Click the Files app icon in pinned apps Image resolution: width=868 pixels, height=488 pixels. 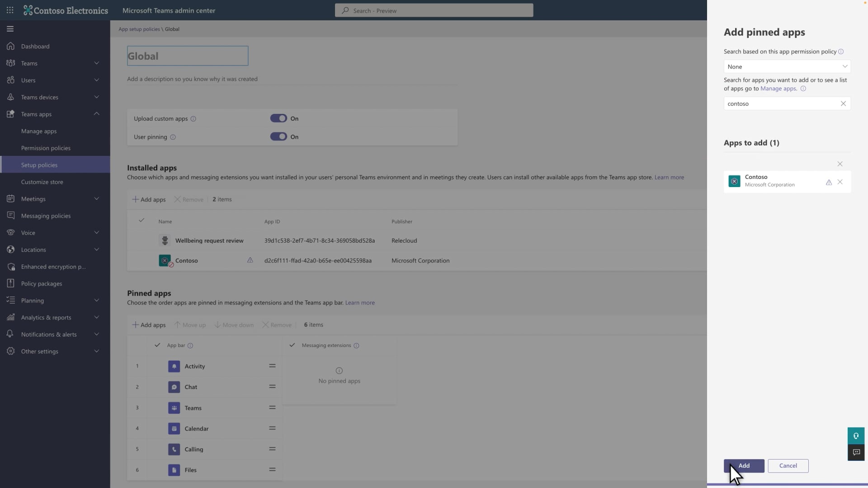[x=174, y=470]
